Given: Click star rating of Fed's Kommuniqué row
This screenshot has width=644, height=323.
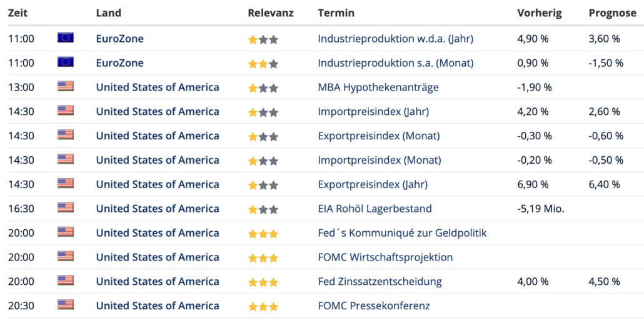Looking at the screenshot, I should [x=263, y=234].
